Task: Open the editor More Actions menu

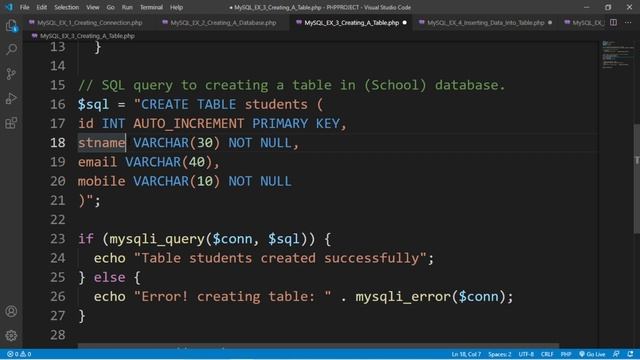Action: coord(628,22)
